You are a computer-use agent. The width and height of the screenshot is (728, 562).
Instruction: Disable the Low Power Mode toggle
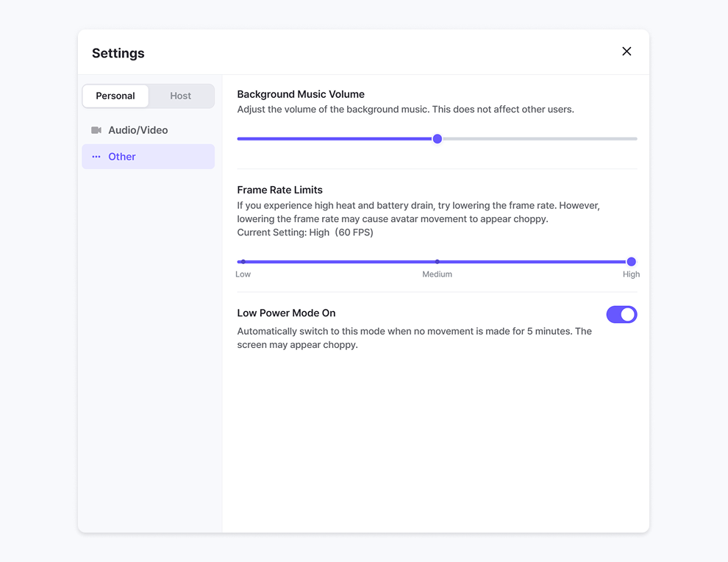click(621, 315)
